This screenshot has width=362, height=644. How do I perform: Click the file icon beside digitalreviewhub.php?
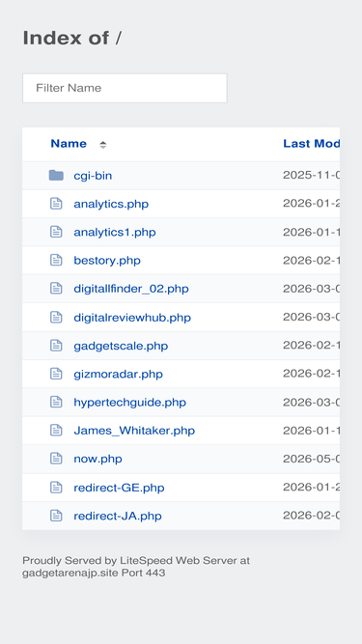(56, 318)
